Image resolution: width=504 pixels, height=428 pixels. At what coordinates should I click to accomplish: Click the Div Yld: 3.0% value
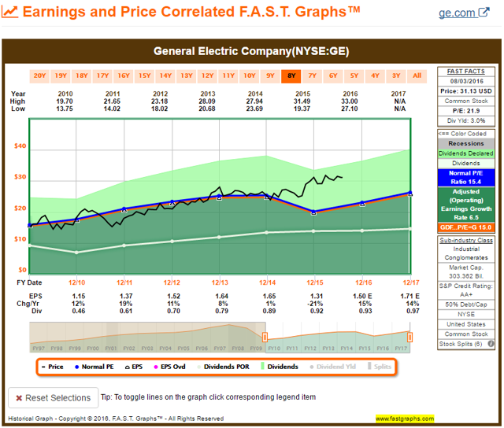click(466, 120)
